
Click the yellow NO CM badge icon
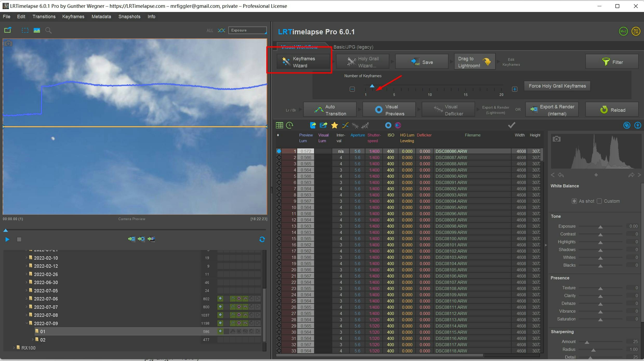(x=636, y=31)
